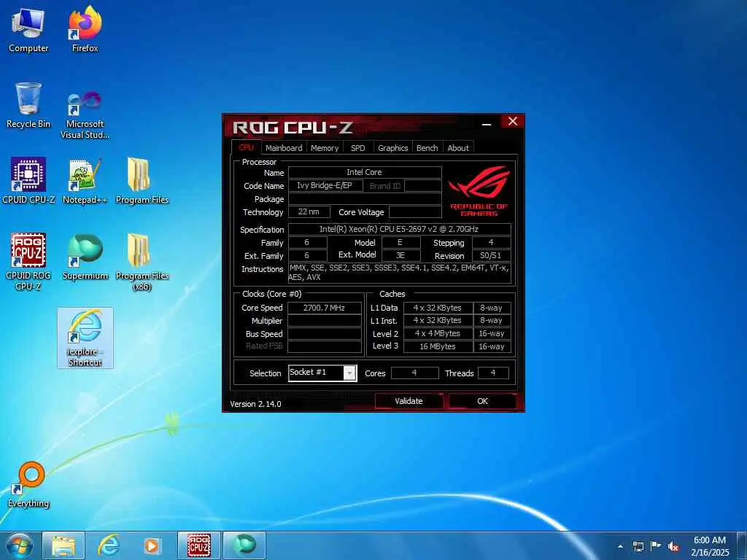Open the Action Center flag icon
The image size is (747, 560).
(656, 546)
